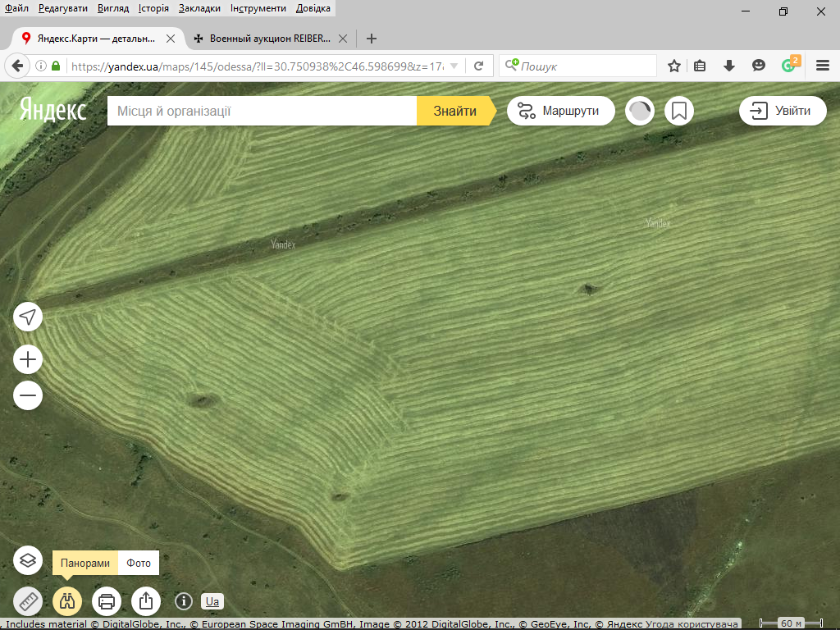The image size is (840, 630).
Task: Select the Фото layer option
Action: click(x=139, y=564)
